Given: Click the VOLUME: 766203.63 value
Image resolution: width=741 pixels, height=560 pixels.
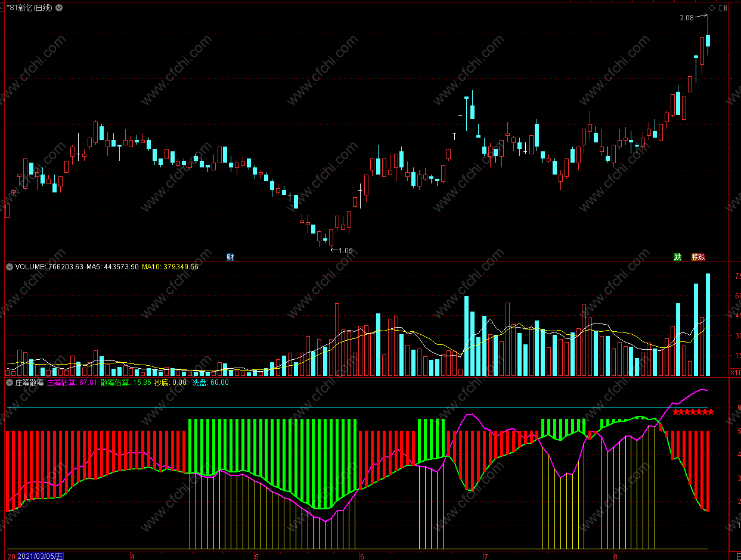Looking at the screenshot, I should pos(49,267).
